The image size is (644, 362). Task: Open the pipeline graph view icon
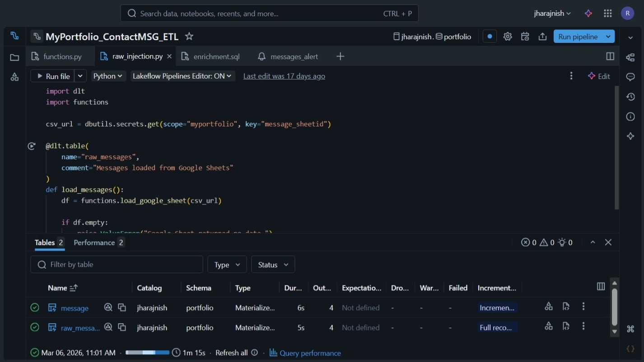click(x=630, y=57)
